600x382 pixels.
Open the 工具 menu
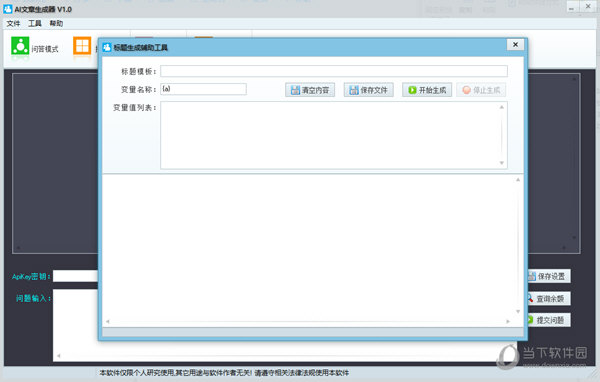point(34,24)
